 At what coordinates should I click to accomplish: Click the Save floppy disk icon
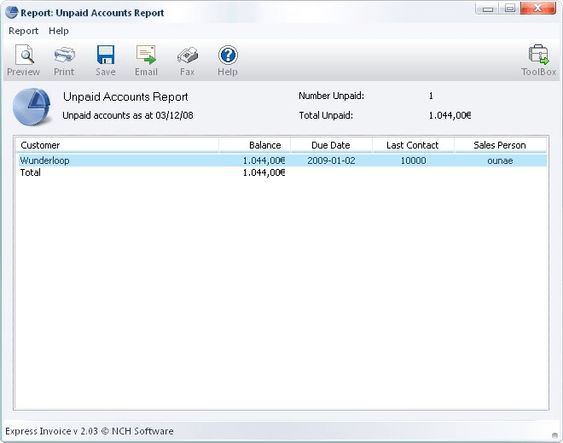tap(106, 60)
